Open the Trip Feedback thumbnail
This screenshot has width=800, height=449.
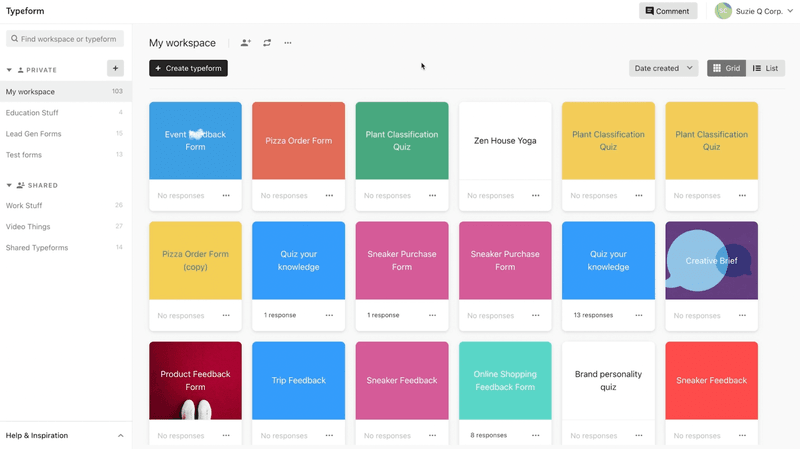(298, 381)
